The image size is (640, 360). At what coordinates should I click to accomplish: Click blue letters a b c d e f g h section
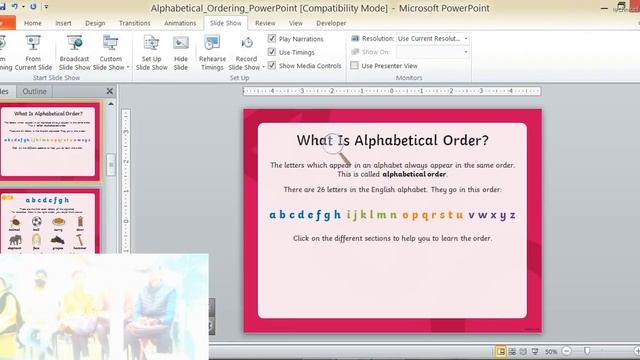pos(304,215)
